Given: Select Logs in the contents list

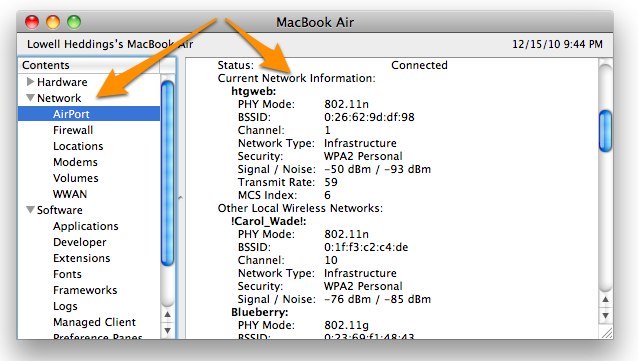Looking at the screenshot, I should (65, 306).
